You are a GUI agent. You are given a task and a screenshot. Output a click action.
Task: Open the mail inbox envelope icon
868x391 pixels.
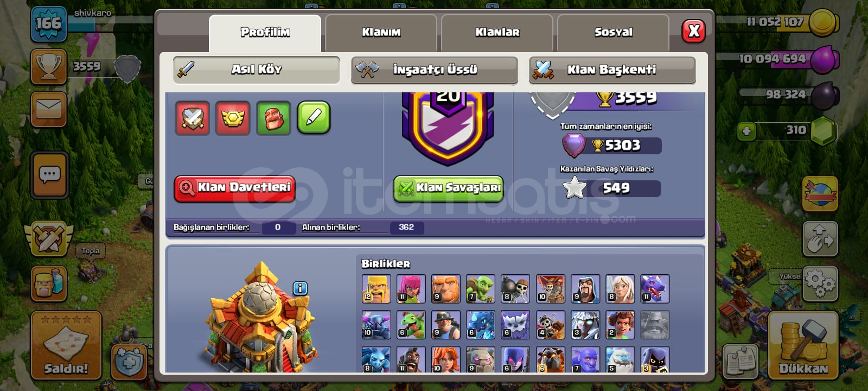coord(49,109)
